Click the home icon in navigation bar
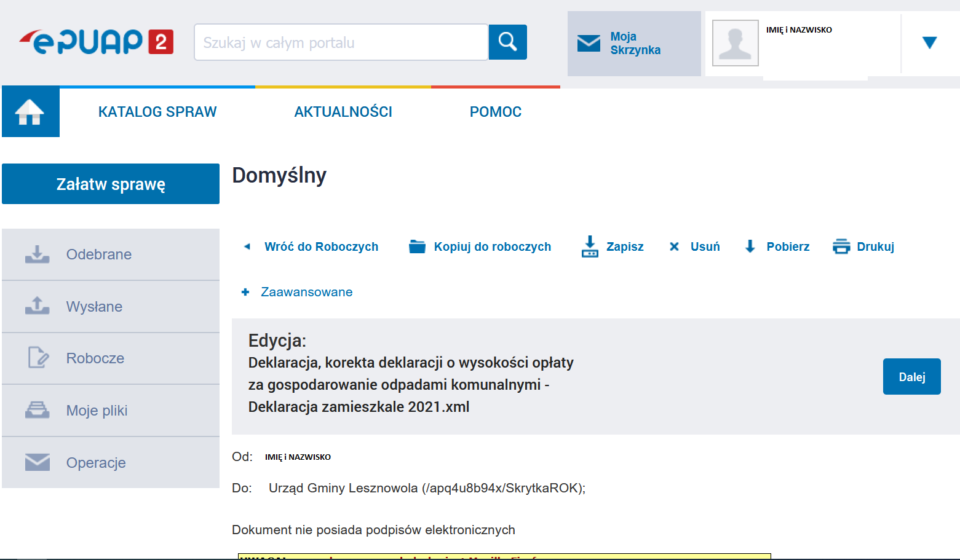The image size is (960, 560). point(30,112)
